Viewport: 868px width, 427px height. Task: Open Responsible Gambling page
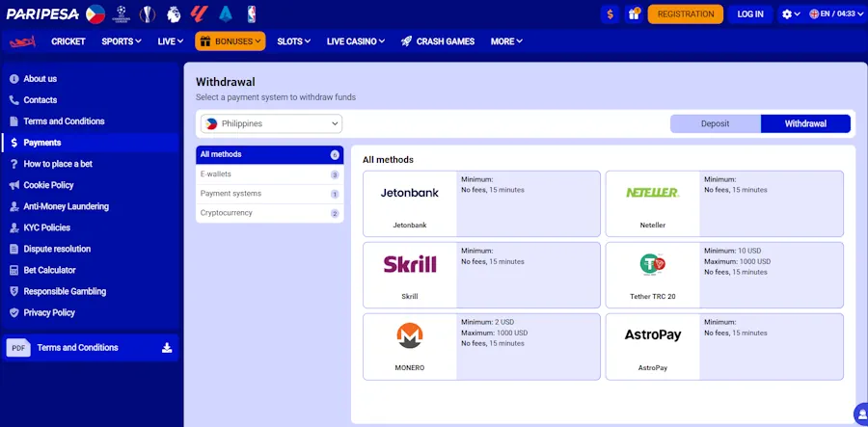click(90, 291)
